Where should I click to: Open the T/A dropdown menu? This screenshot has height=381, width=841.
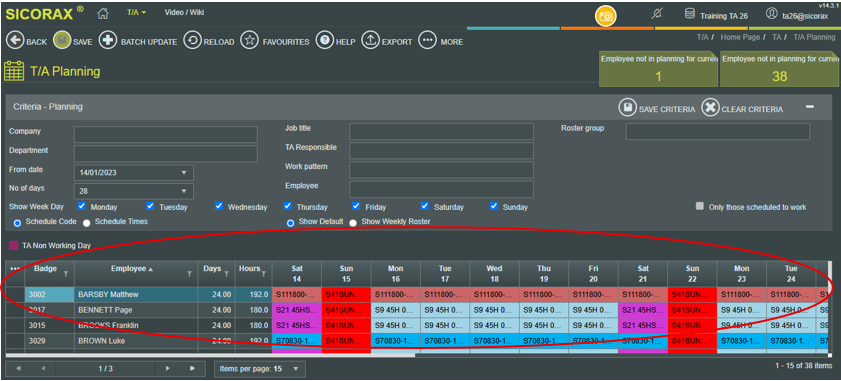tap(136, 12)
